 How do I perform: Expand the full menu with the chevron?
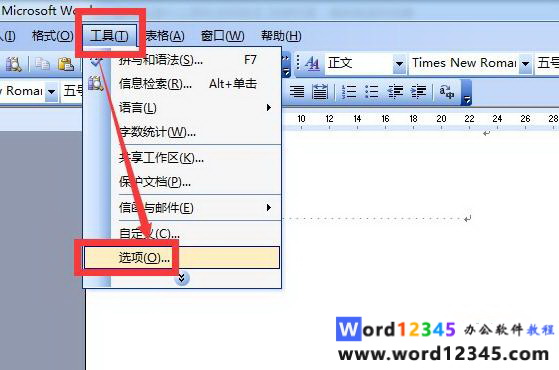click(x=181, y=278)
